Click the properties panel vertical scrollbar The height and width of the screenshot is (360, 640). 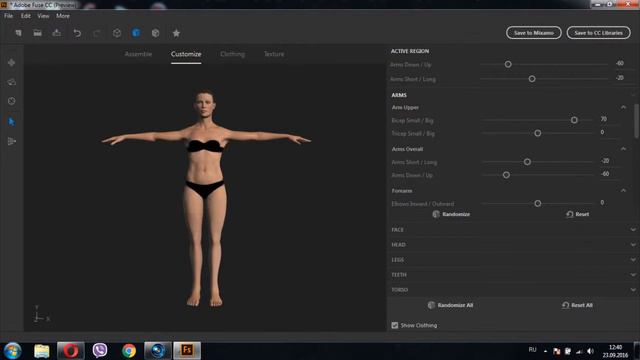pyautogui.click(x=636, y=121)
